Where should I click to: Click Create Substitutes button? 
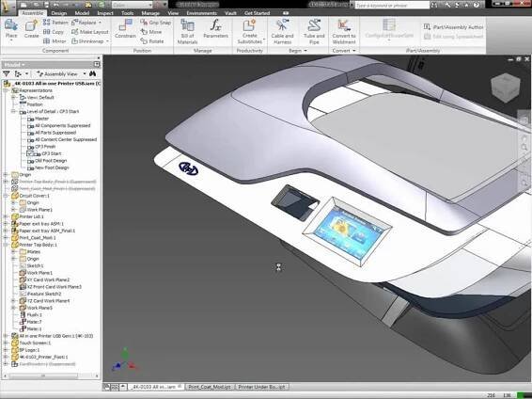pos(249,31)
